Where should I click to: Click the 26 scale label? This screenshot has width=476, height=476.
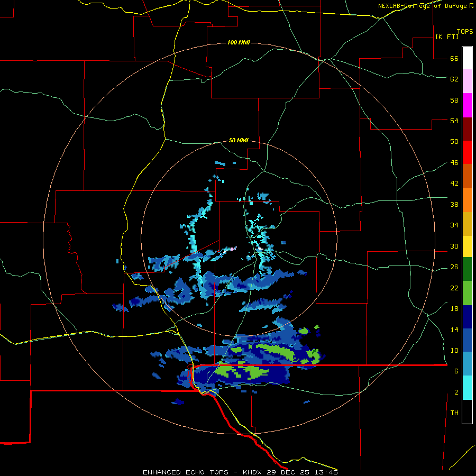point(454,267)
